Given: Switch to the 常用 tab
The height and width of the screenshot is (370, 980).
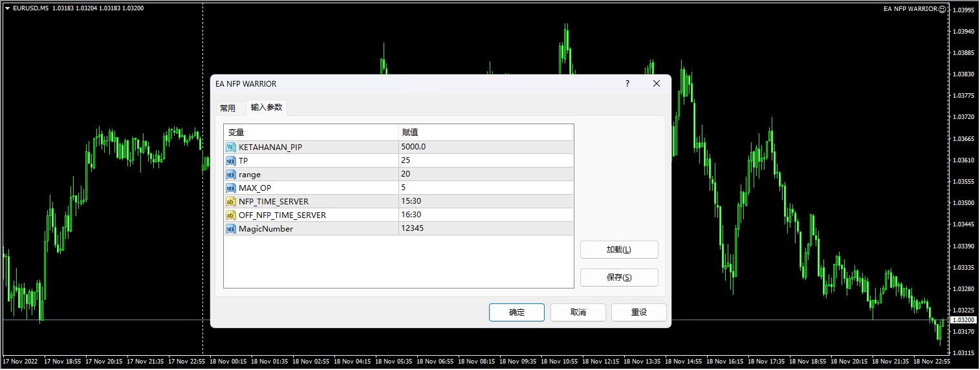Looking at the screenshot, I should click(x=228, y=108).
